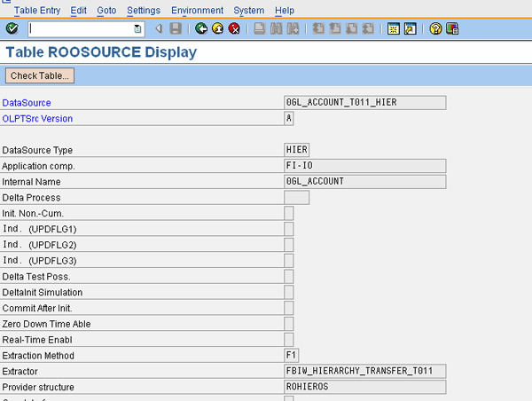The image size is (532, 401).
Task: Click the green Enter checkmark icon
Action: pos(12,28)
